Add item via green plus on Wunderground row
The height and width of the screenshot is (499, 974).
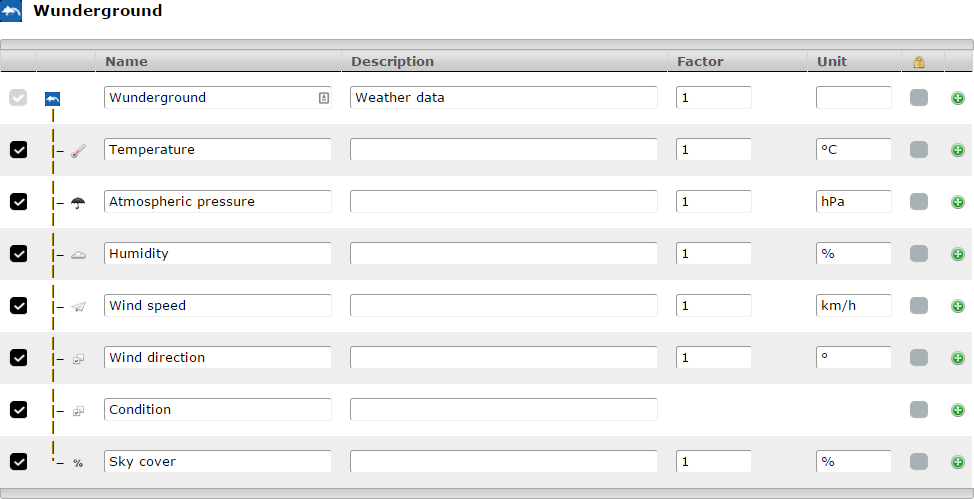tap(958, 98)
